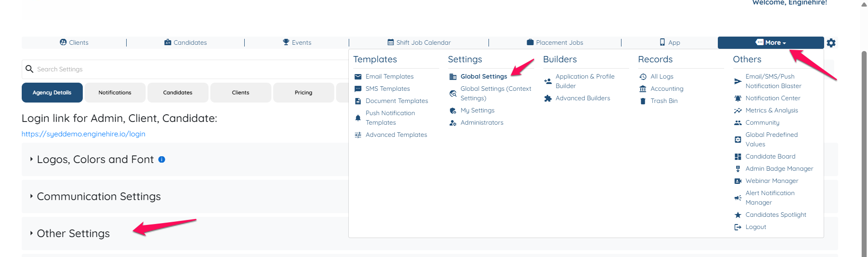
Task: Open the Pricing settings tab
Action: tap(304, 93)
